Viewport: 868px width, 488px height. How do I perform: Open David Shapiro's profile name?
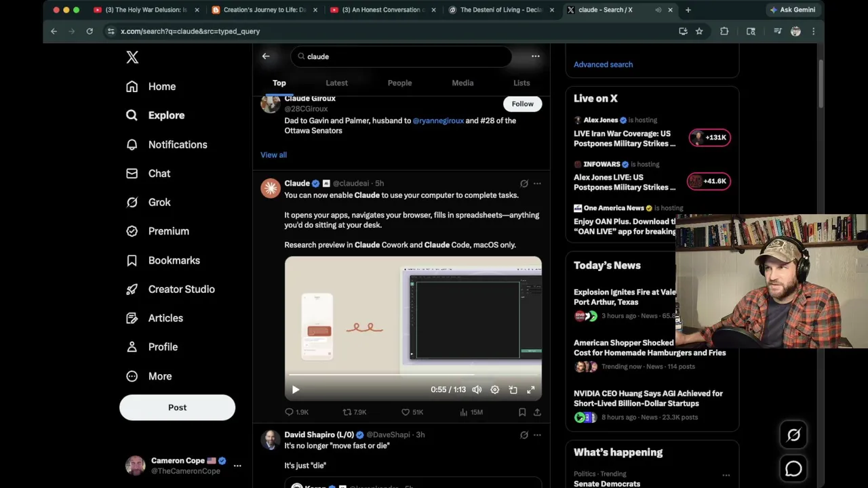(319, 435)
